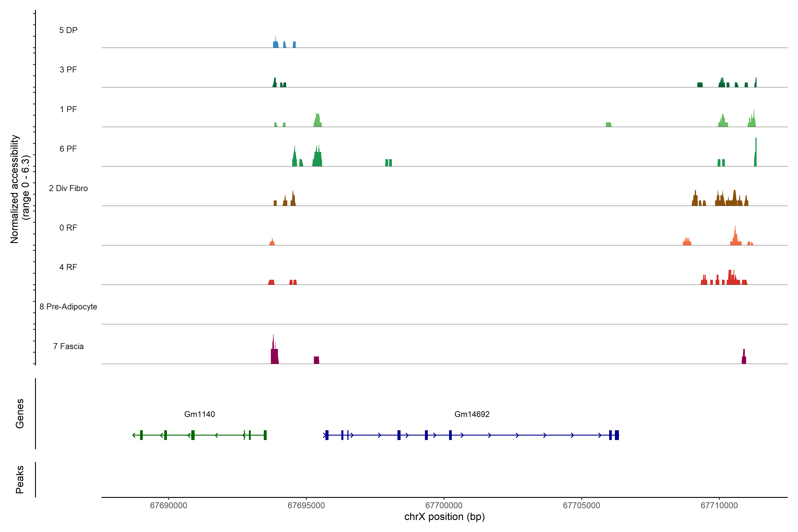Click the 0 RF track label
The height and width of the screenshot is (532, 798).
click(x=68, y=228)
